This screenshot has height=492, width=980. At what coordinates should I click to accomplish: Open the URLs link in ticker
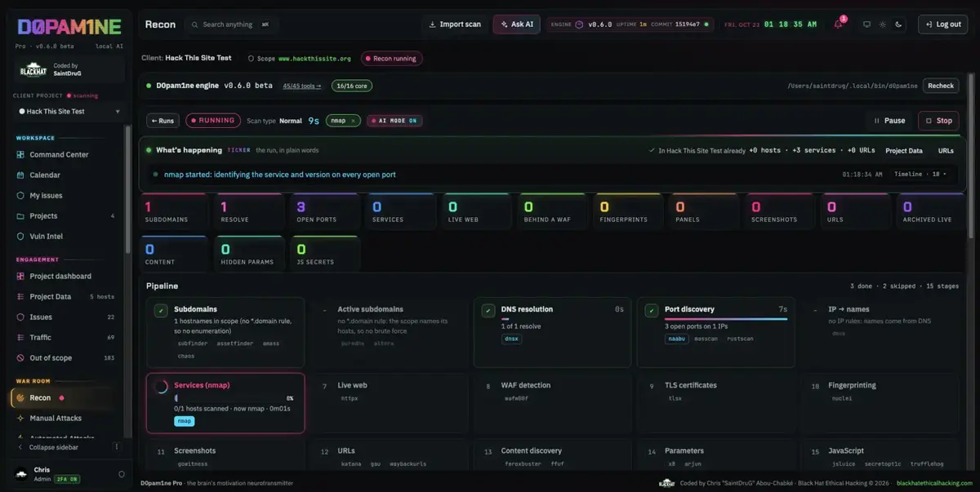tap(946, 151)
